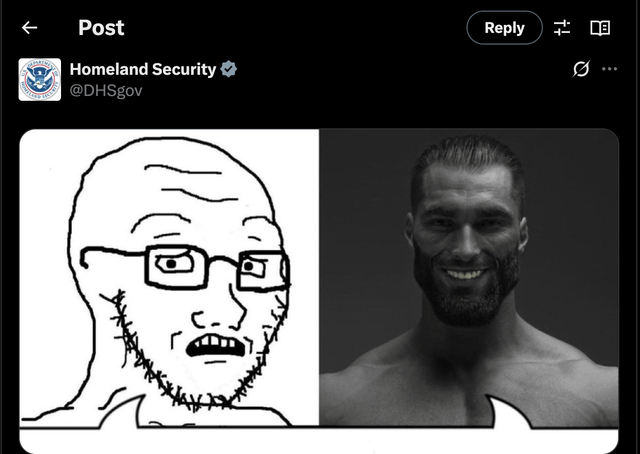Open the Homeland Security profile avatar
The width and height of the screenshot is (640, 454).
(40, 79)
